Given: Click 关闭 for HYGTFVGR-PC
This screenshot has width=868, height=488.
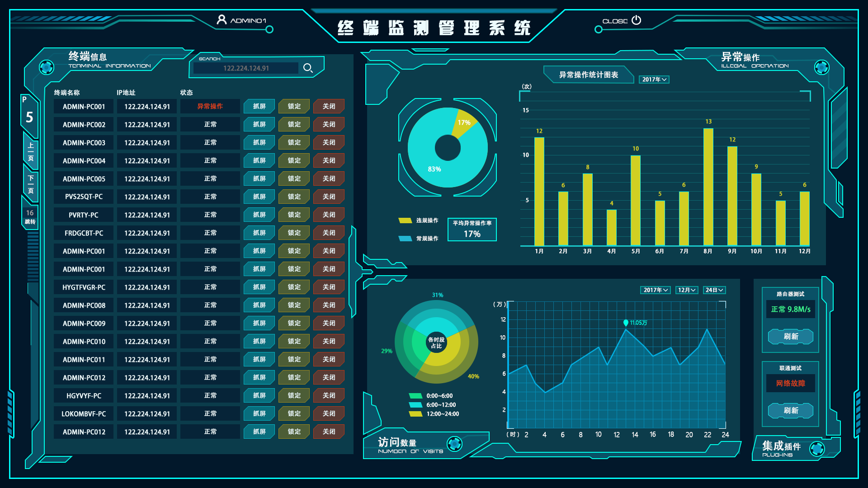Looking at the screenshot, I should tap(329, 287).
